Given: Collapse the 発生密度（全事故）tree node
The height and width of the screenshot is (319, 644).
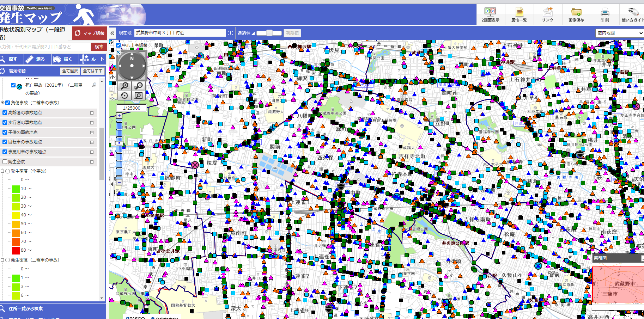Looking at the screenshot, I should [x=2, y=171].
